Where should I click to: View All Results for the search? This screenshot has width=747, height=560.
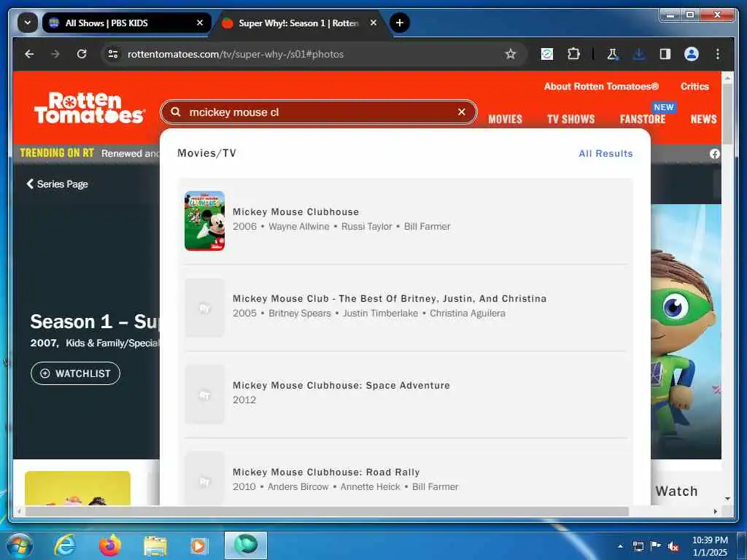coord(605,153)
